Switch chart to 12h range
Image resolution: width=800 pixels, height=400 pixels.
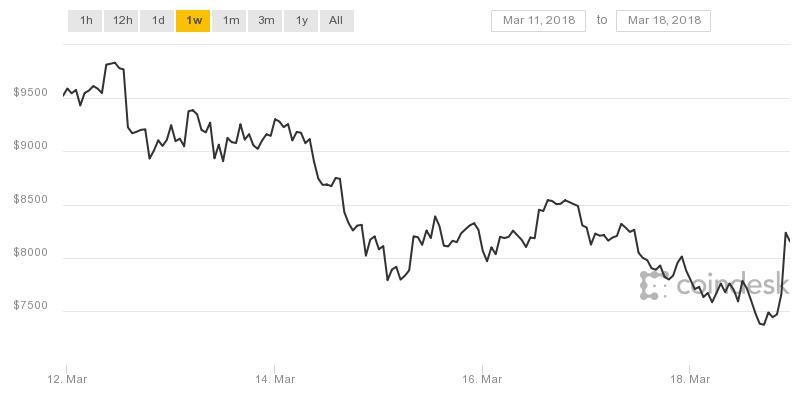tap(122, 20)
